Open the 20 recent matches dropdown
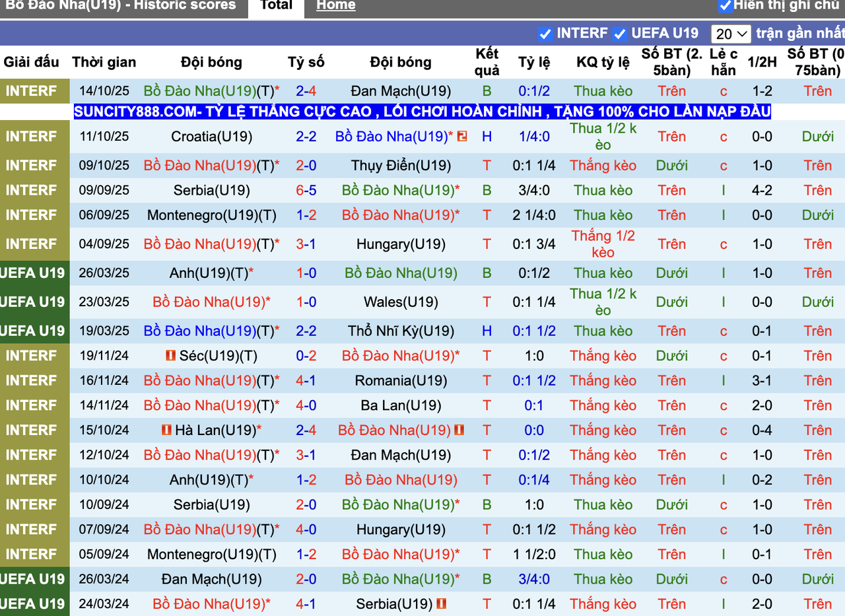Screen dimensions: 845x616 click(x=731, y=34)
